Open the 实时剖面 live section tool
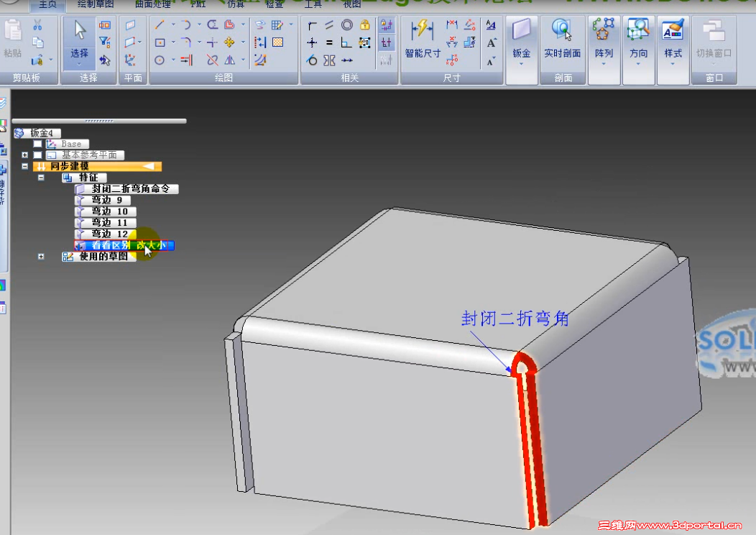756x535 pixels. 562,39
